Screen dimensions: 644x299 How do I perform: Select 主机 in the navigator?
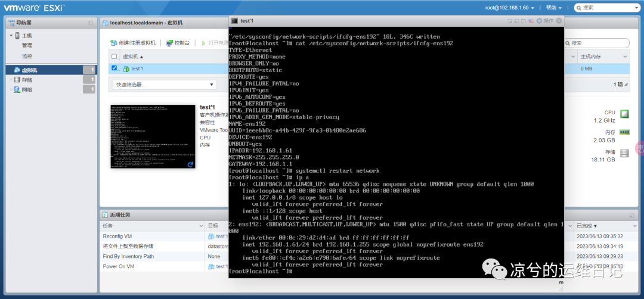tap(27, 36)
